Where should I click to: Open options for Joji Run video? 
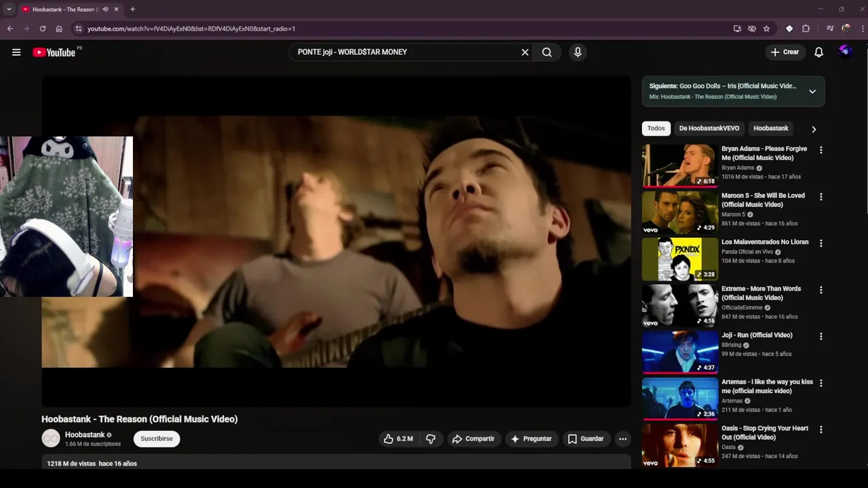(x=821, y=336)
